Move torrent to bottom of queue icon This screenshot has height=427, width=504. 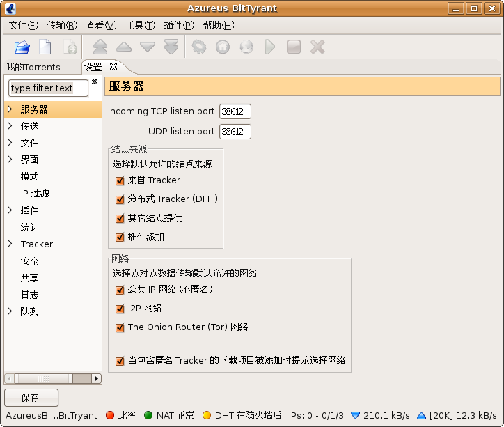click(x=171, y=47)
